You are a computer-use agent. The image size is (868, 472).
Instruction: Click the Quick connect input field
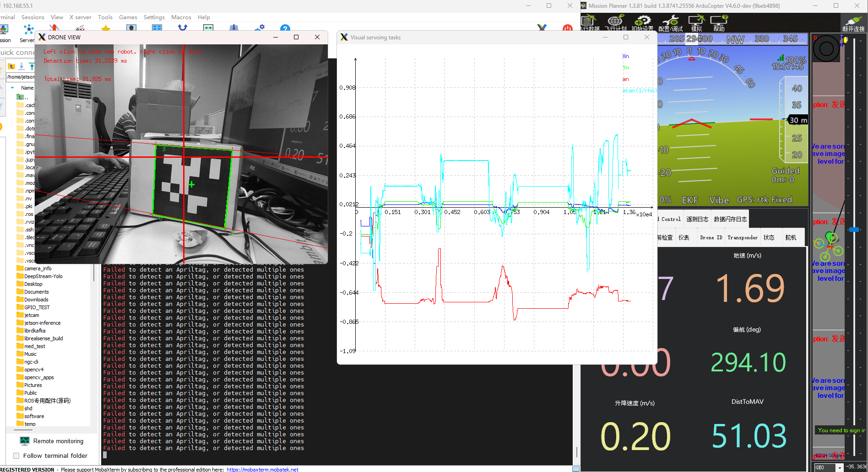click(x=17, y=52)
